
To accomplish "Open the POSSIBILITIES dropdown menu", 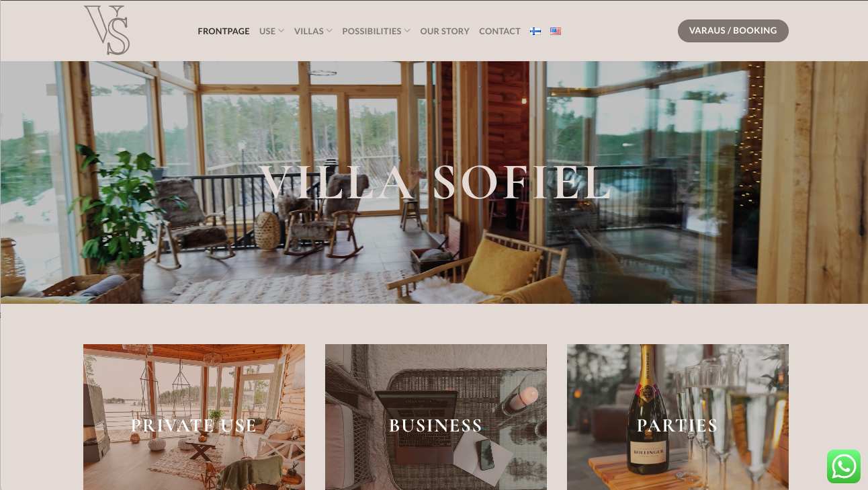I will point(376,31).
